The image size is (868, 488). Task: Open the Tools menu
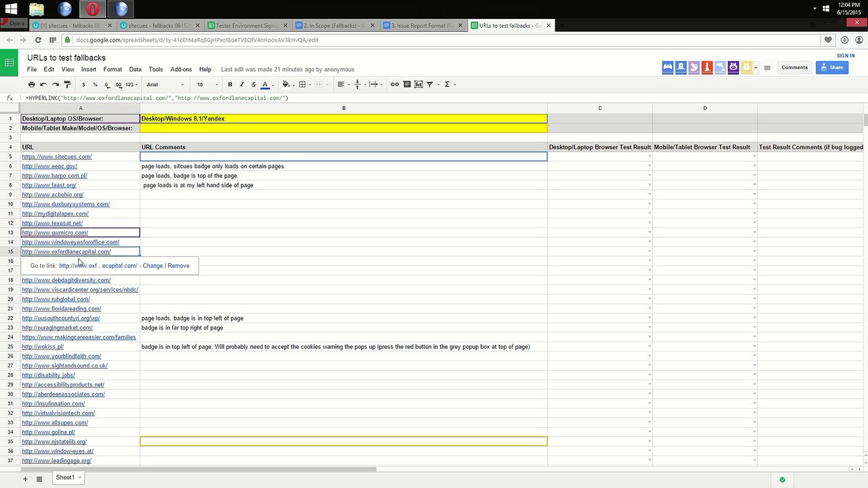(156, 69)
